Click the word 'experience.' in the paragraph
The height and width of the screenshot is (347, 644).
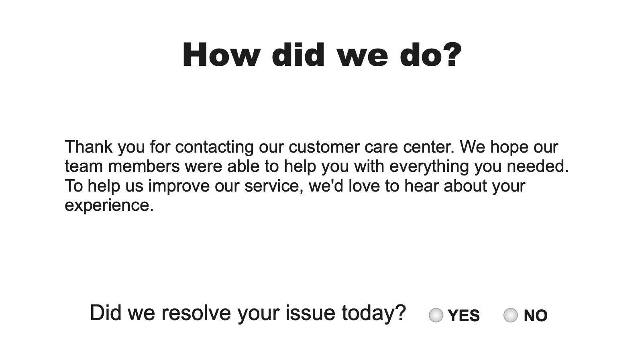point(109,205)
